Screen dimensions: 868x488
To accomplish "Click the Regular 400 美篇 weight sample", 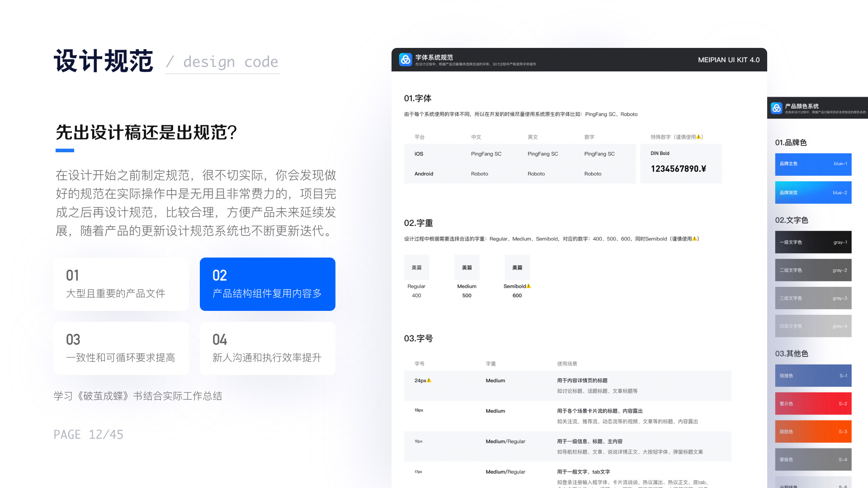I will [x=416, y=267].
